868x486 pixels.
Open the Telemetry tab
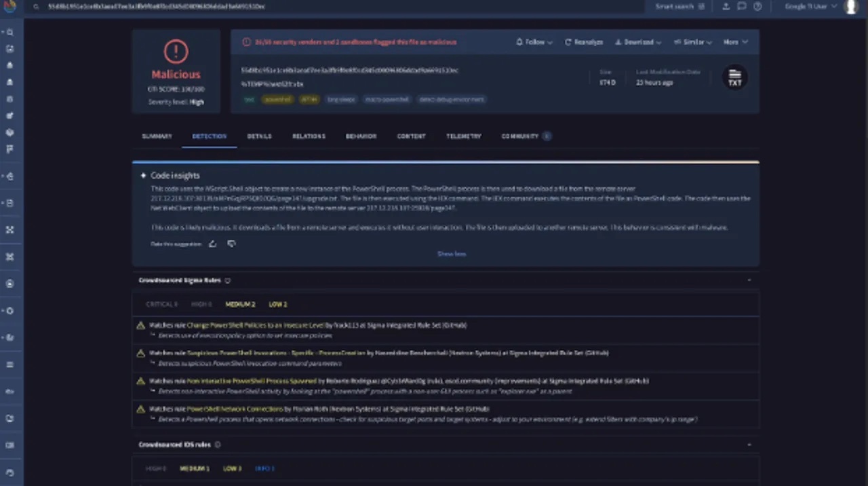coord(464,136)
